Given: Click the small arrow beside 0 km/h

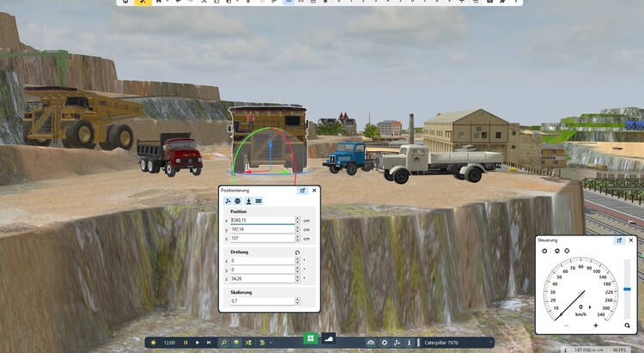Looking at the screenshot, I should click(590, 307).
